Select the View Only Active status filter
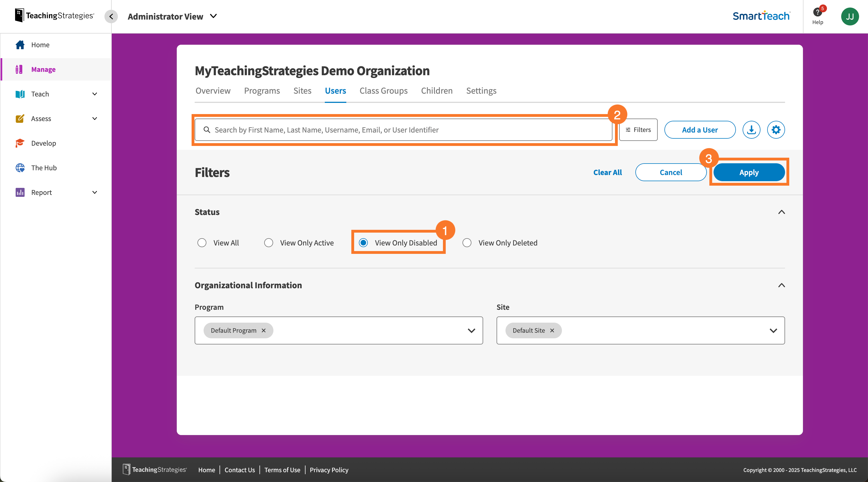 [x=269, y=242]
